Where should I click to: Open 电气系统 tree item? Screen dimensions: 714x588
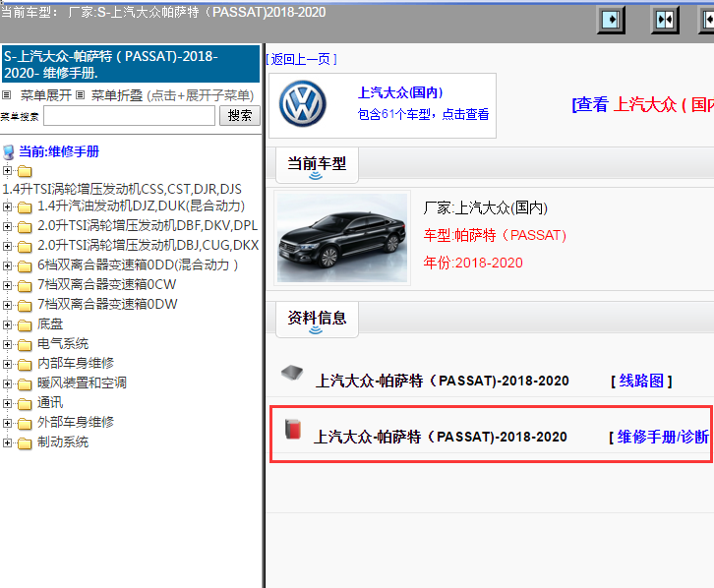pos(63,343)
